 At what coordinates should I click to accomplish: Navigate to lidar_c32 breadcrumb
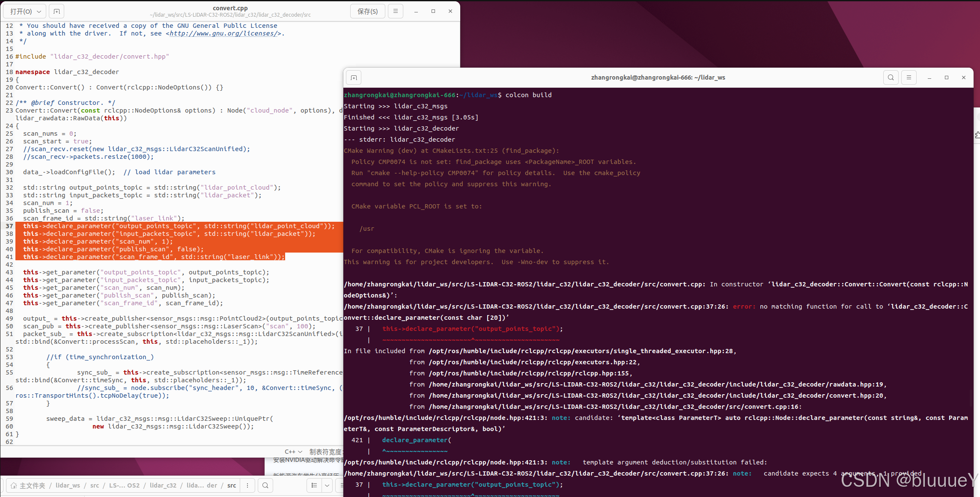pyautogui.click(x=163, y=485)
